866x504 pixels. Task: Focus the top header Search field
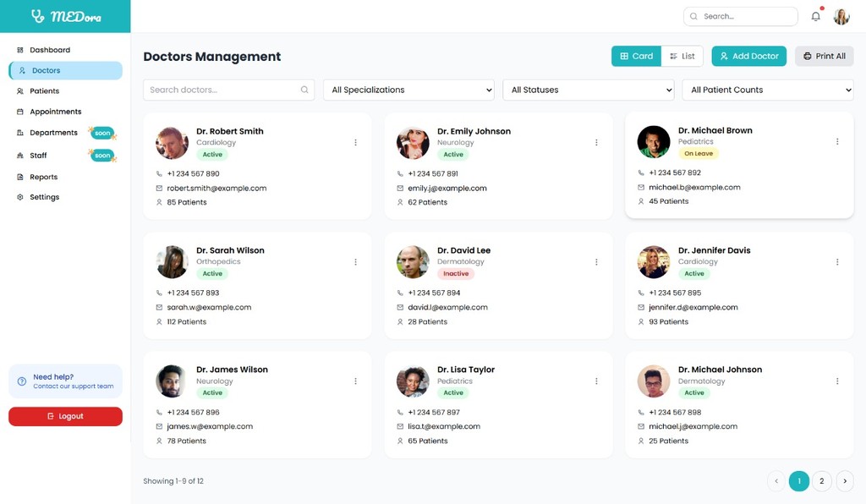tap(741, 17)
